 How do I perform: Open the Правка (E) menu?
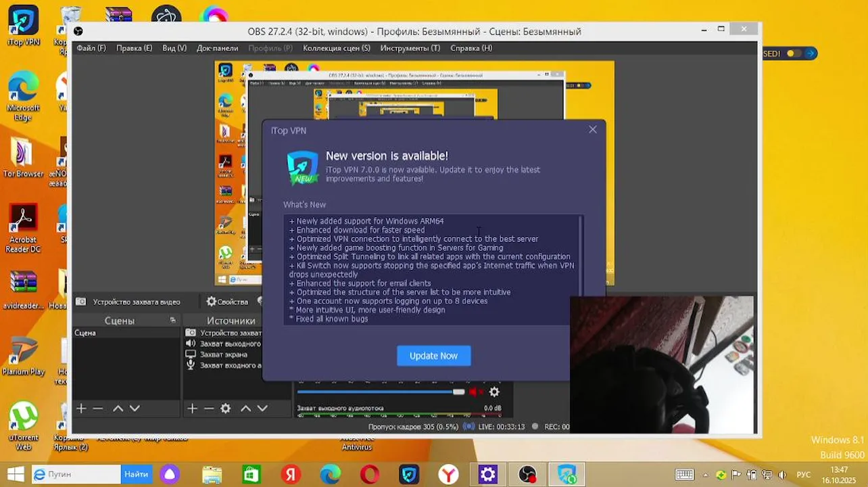pos(134,48)
